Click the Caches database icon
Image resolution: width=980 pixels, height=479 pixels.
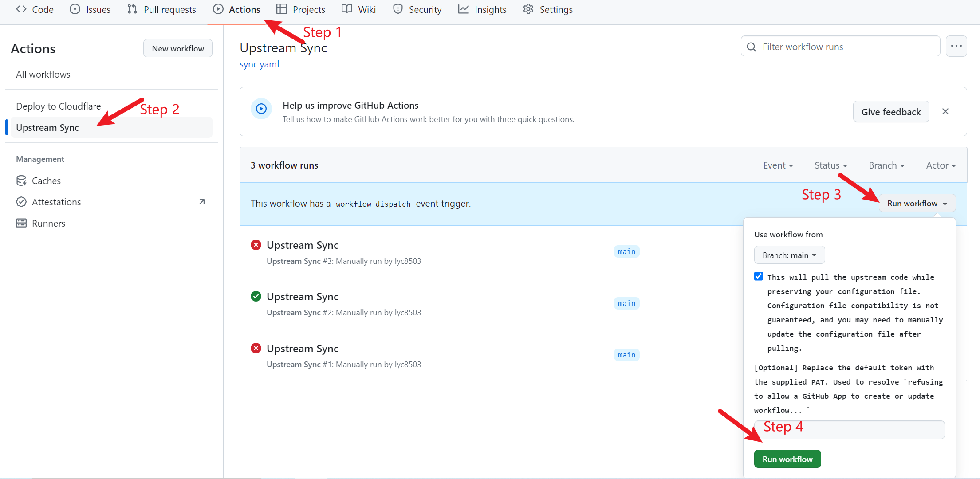21,181
